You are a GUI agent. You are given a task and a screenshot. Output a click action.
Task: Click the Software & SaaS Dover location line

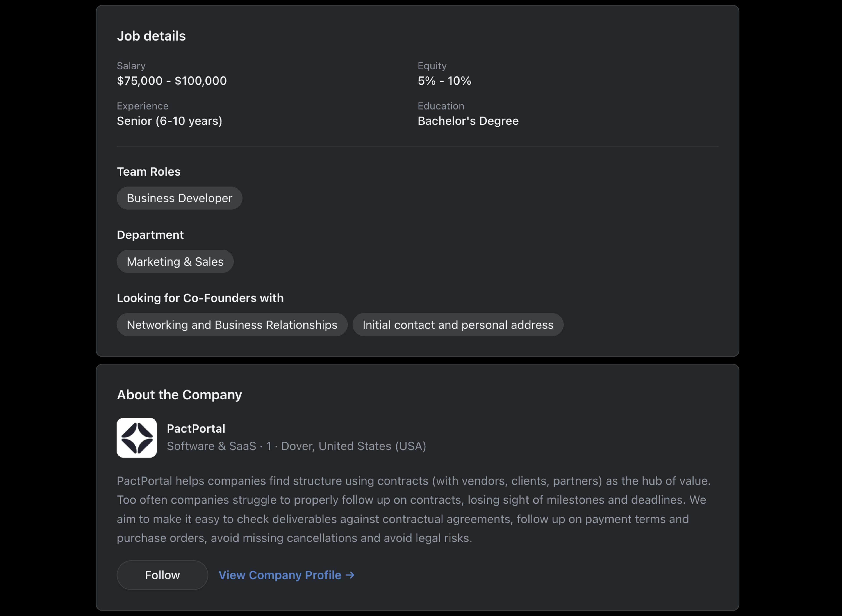[296, 446]
